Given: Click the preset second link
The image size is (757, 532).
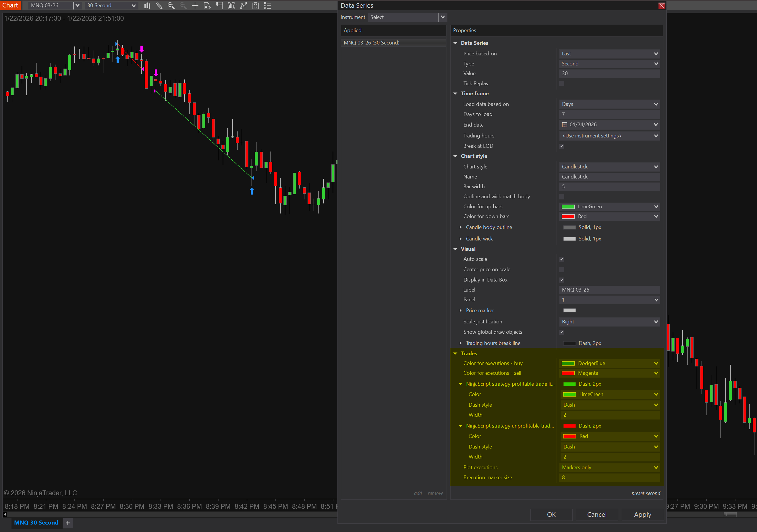Looking at the screenshot, I should click(x=646, y=494).
